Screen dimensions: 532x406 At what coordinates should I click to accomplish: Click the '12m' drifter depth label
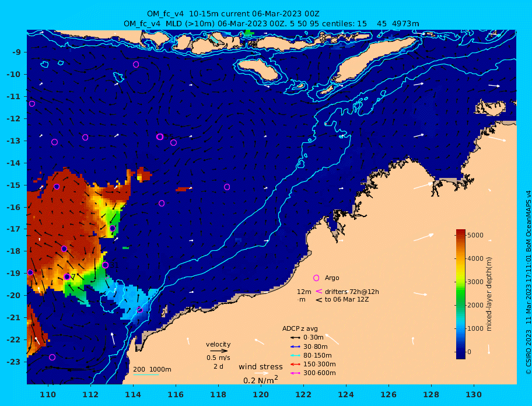tap(304, 292)
